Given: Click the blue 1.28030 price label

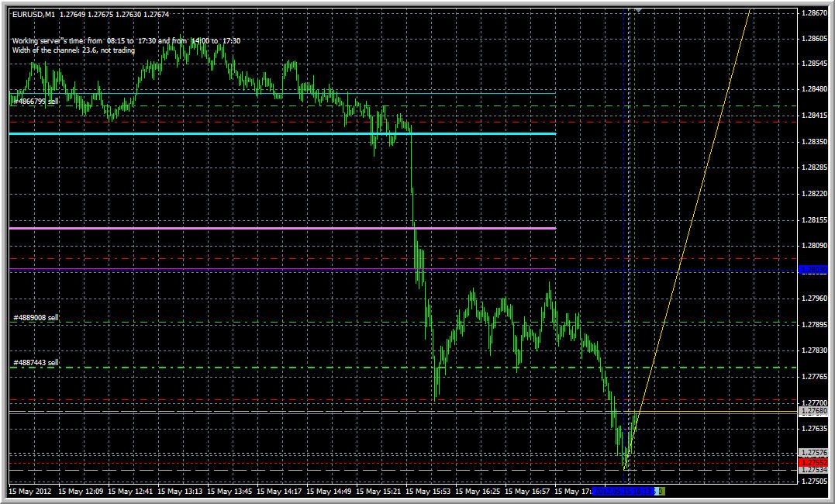Looking at the screenshot, I should 814,271.
